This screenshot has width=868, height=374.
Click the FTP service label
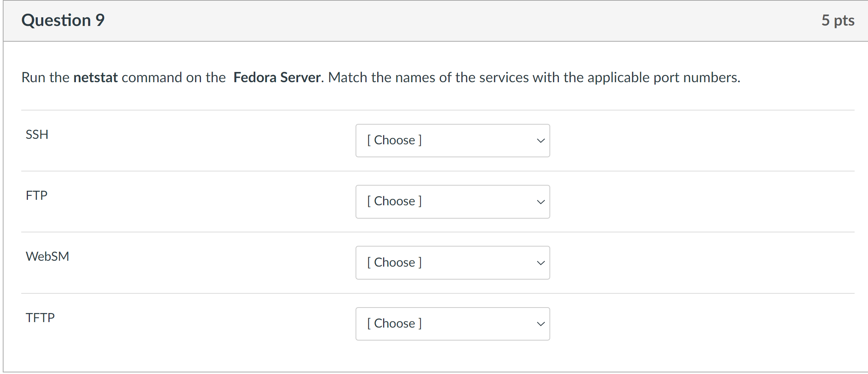[37, 195]
